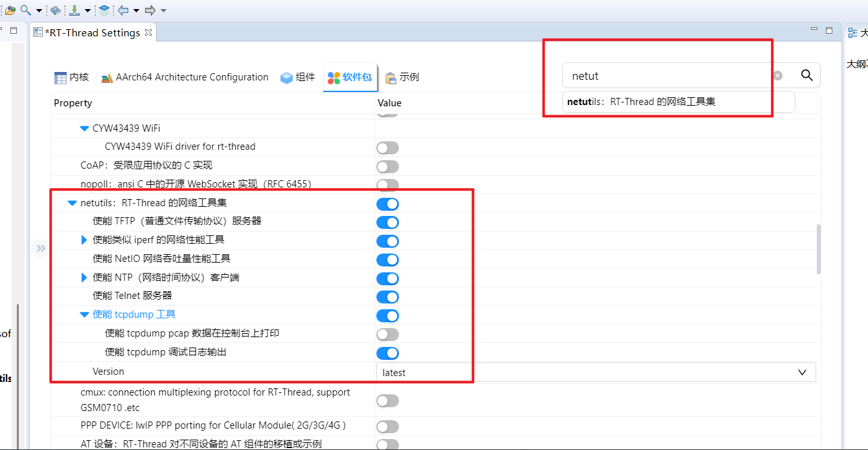Click the open-type folder toolbar icon
The image size is (868, 450).
[10, 10]
